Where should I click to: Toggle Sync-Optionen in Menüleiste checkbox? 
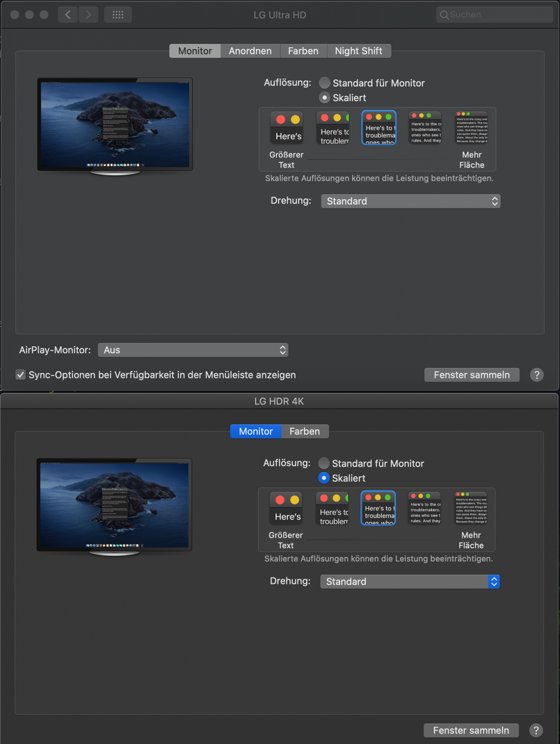click(x=21, y=375)
